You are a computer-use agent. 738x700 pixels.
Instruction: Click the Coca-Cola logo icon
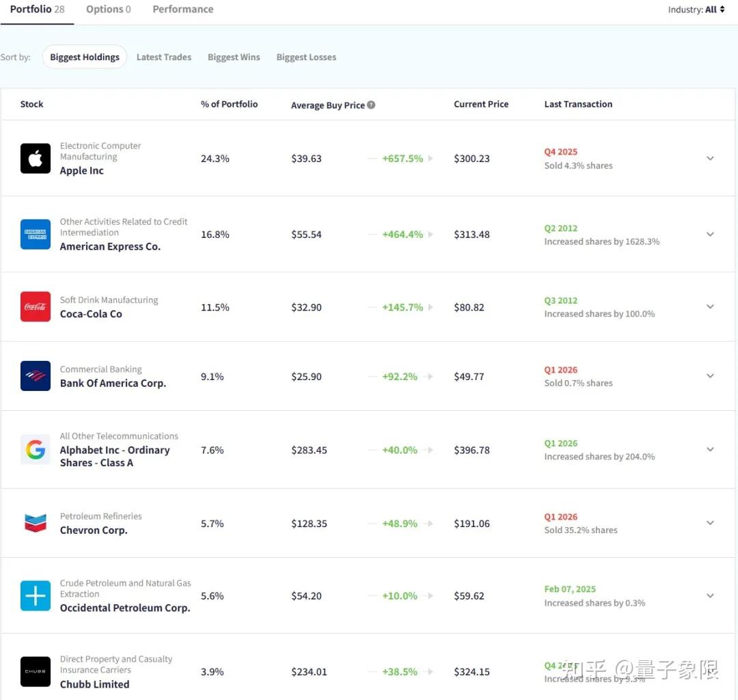click(x=36, y=306)
